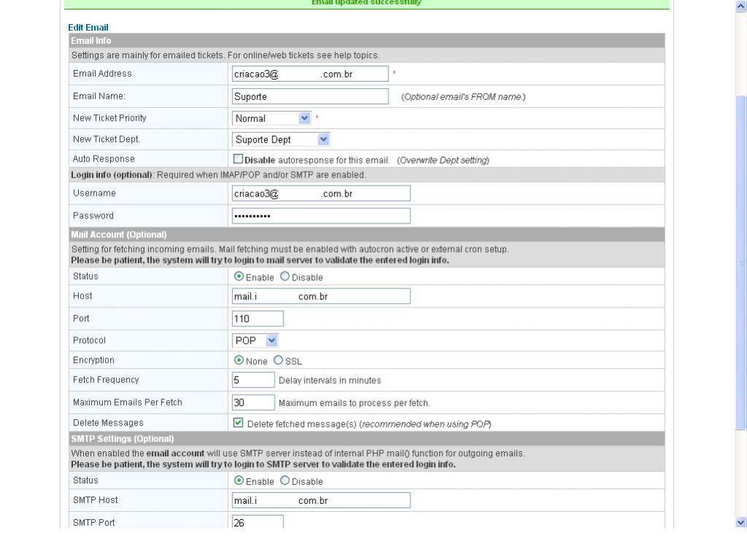Click the SMTP Host input field
The width and height of the screenshot is (747, 560).
pyautogui.click(x=321, y=500)
